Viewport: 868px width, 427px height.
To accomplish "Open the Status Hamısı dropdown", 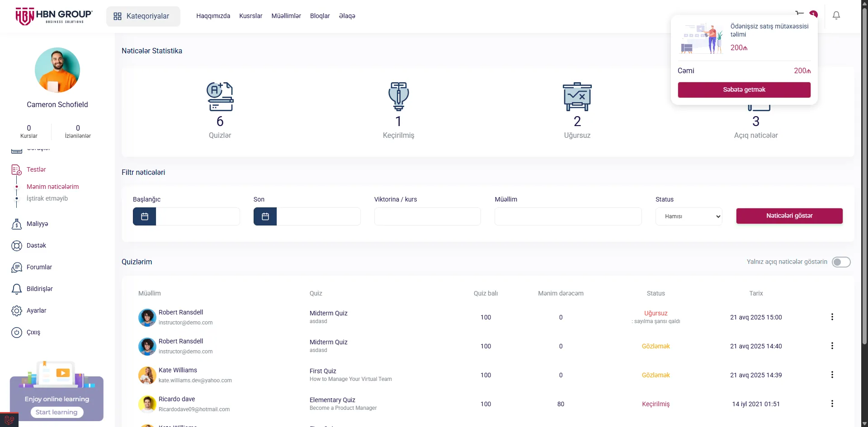I will tap(689, 216).
